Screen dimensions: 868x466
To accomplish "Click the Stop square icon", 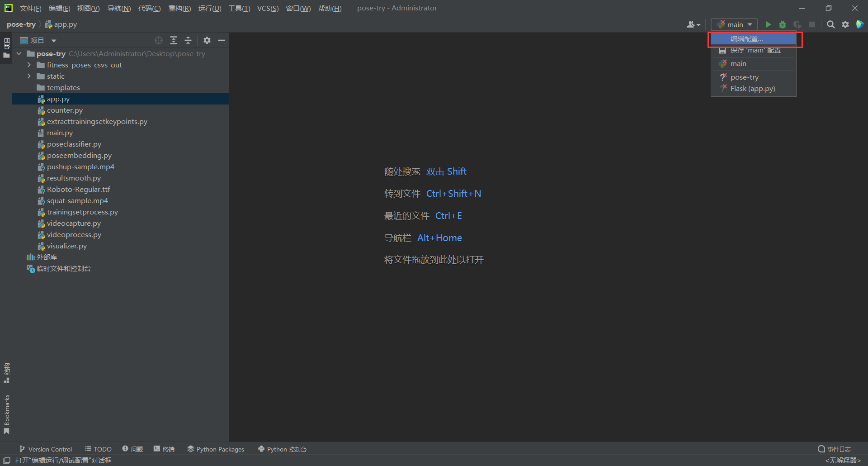I will tap(812, 24).
